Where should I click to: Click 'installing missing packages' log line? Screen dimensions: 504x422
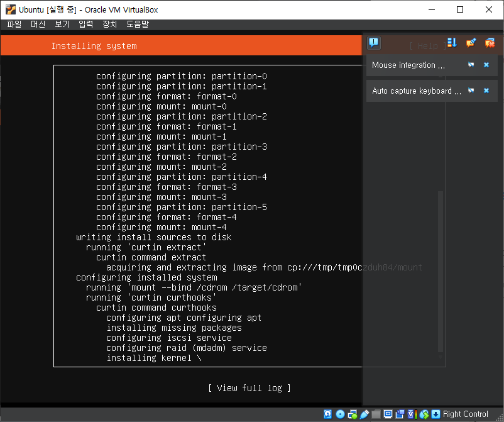pos(174,328)
